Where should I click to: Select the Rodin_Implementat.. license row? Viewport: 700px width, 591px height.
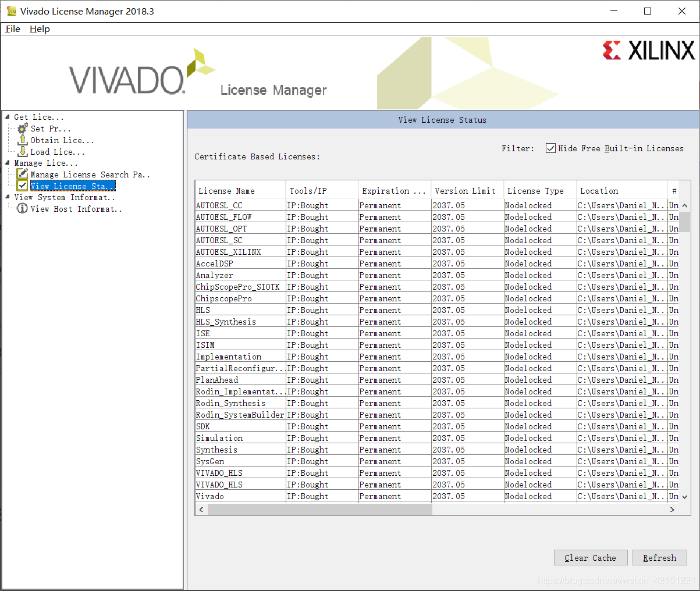click(437, 391)
